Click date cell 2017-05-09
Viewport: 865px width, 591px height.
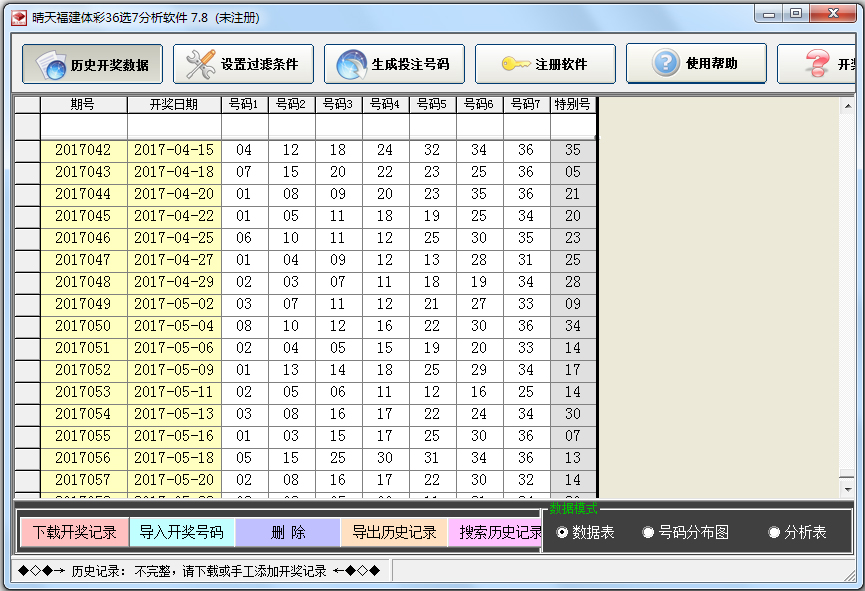(x=174, y=370)
